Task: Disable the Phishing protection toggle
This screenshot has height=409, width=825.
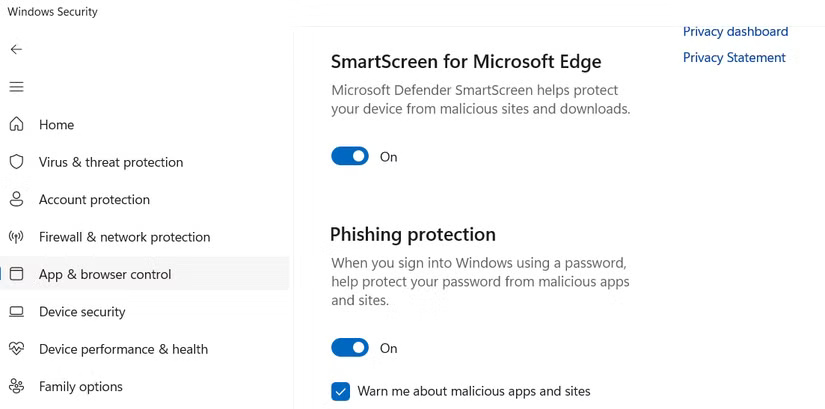Action: coord(350,348)
